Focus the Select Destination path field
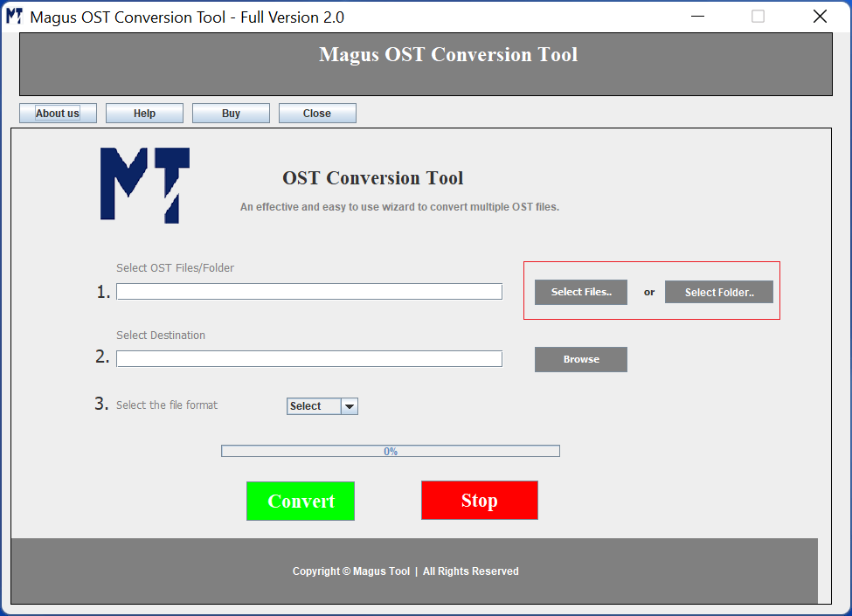The image size is (852, 616). point(309,358)
